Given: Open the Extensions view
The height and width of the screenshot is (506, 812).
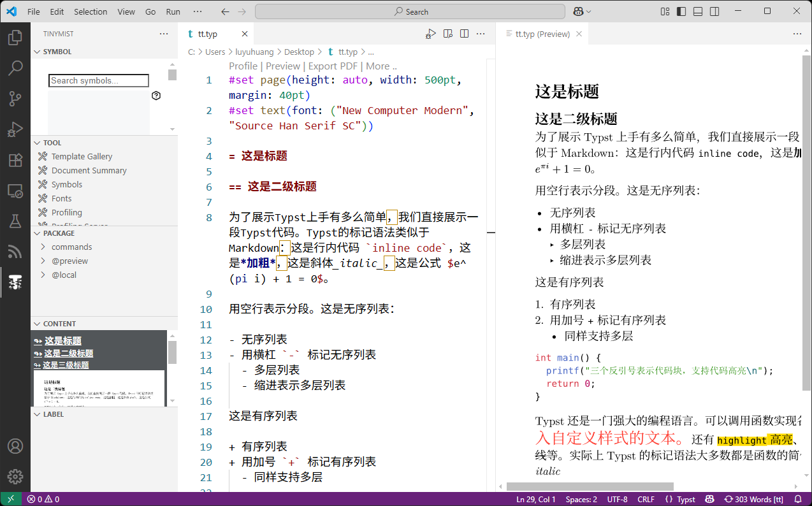Looking at the screenshot, I should pos(15,160).
